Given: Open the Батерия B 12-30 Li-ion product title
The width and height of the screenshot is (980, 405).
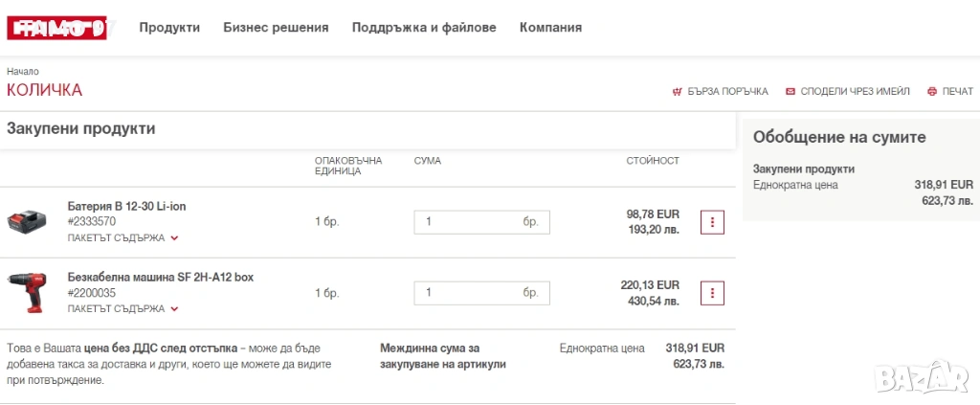Looking at the screenshot, I should (126, 206).
